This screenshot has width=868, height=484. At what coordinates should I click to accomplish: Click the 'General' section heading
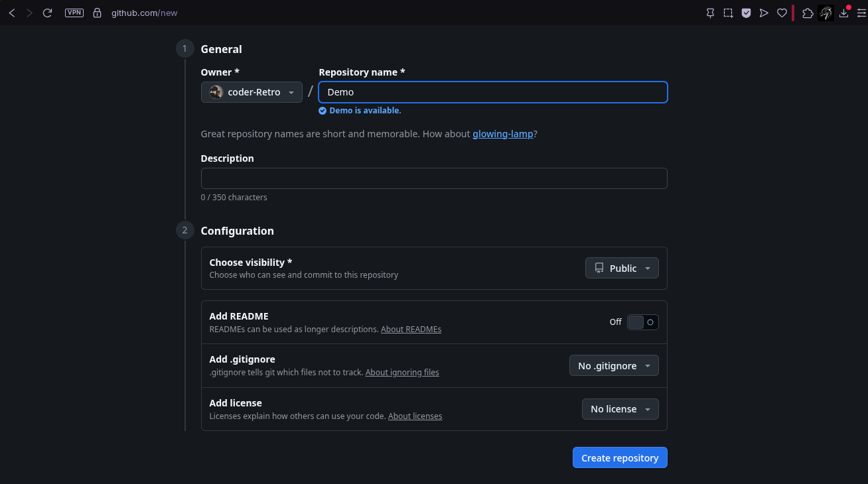point(222,49)
